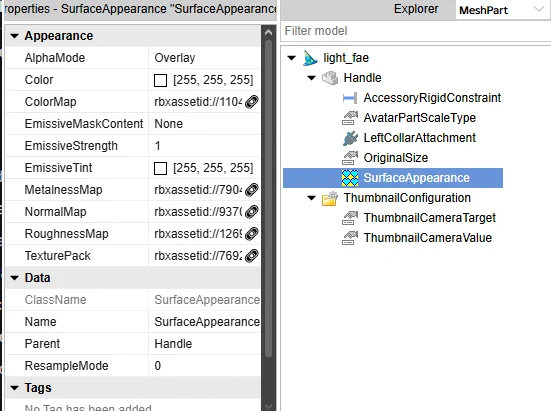Click the ColorMap rbxassetid value
Screen dimensions: 551x411
(x=198, y=102)
